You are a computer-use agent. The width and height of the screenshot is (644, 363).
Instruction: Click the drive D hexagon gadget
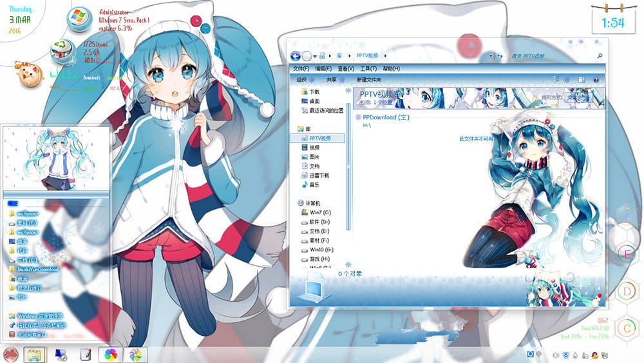click(627, 291)
